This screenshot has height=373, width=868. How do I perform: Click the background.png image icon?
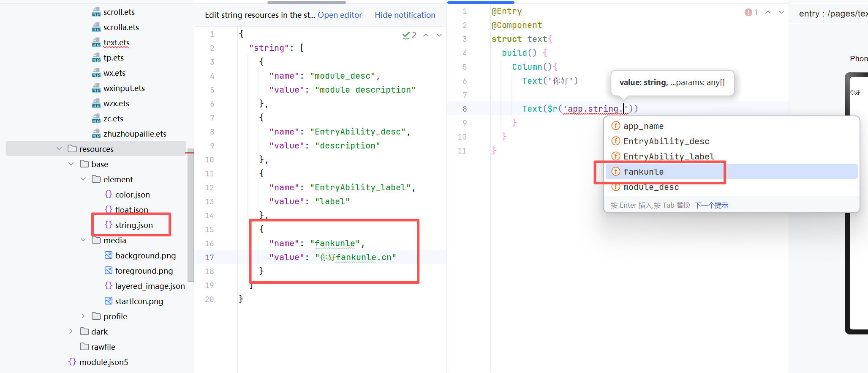click(109, 255)
